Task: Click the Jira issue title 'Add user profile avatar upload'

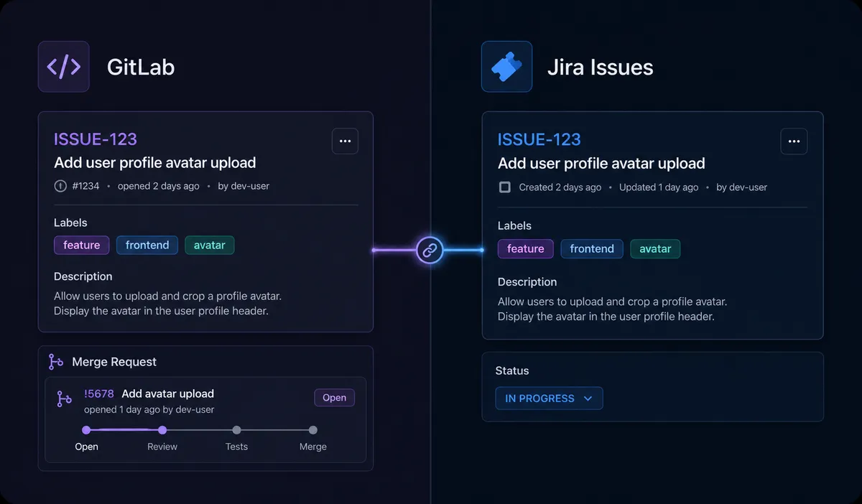Action: [601, 164]
